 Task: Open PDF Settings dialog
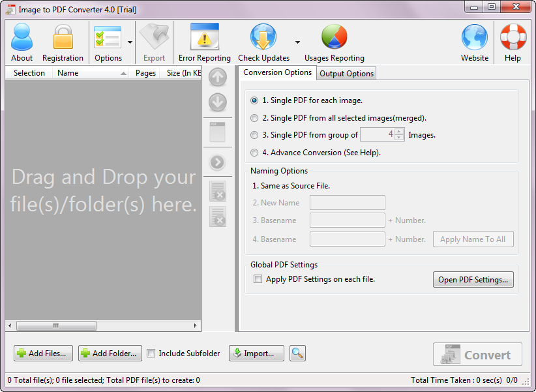click(473, 279)
